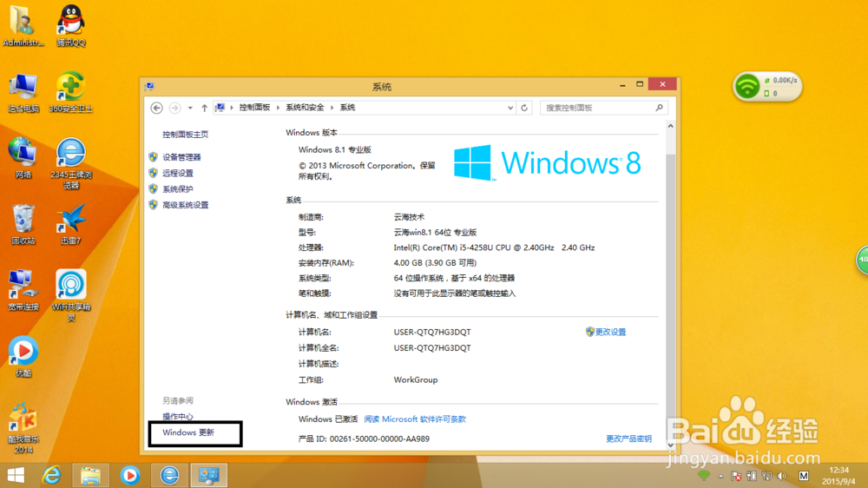Viewport: 868px width, 488px height.
Task: Open the input method M indicator
Action: tap(804, 476)
